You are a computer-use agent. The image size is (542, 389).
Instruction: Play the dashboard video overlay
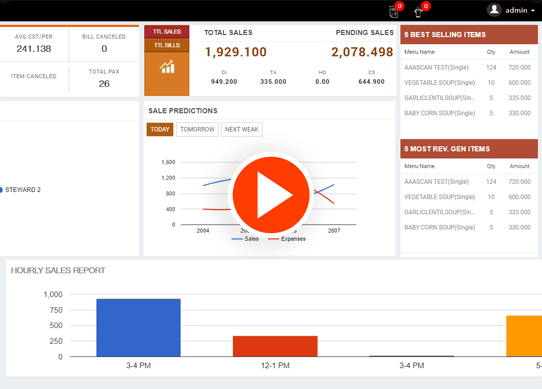271,195
